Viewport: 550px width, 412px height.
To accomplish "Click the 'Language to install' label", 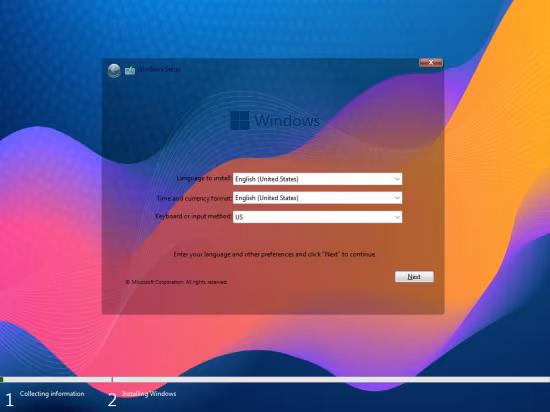I will pos(204,178).
